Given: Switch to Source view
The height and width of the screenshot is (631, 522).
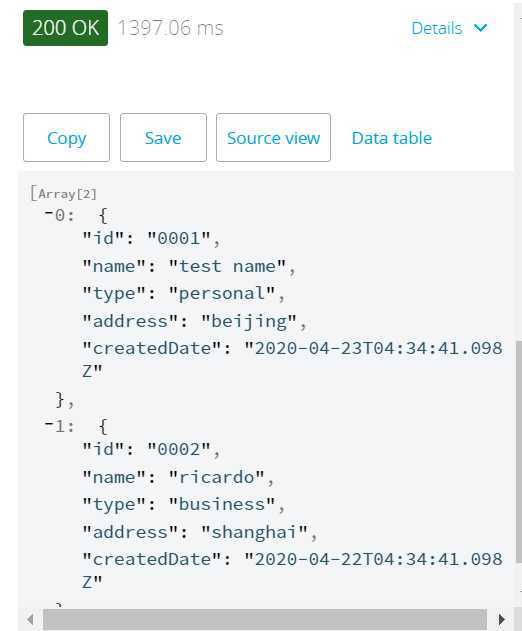Looking at the screenshot, I should point(273,138).
